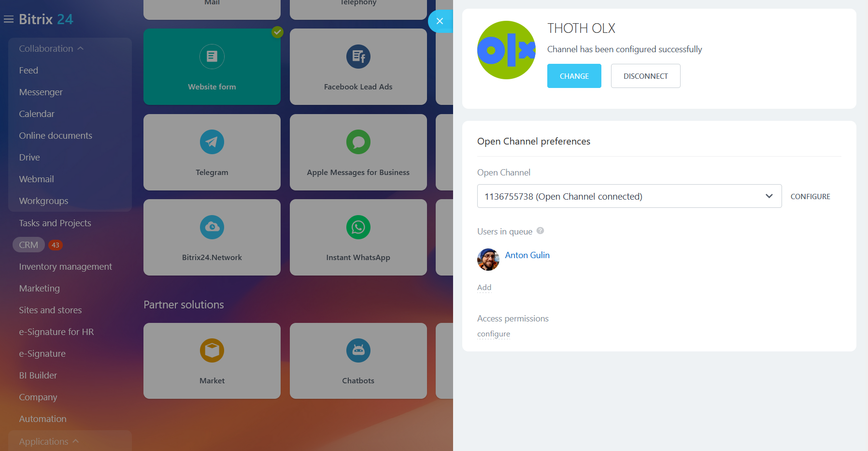Click the green connected checkmark on Website form
868x451 pixels.
[x=277, y=32]
